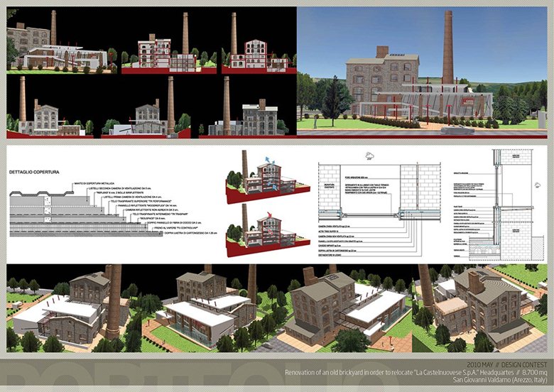This screenshot has height=392, width=554.
Task: Click the 'MANTO DI COPERTURA METALLICA' label
Action: point(94,184)
